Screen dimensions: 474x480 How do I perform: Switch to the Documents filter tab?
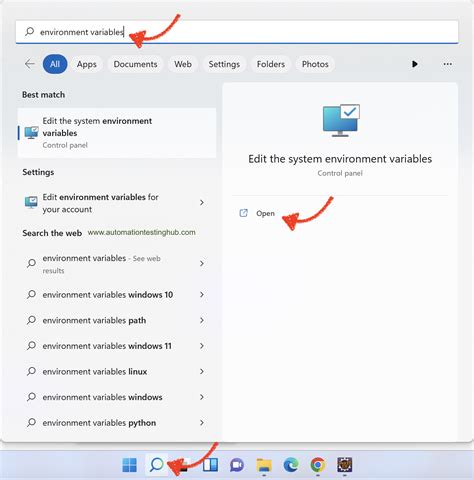135,64
